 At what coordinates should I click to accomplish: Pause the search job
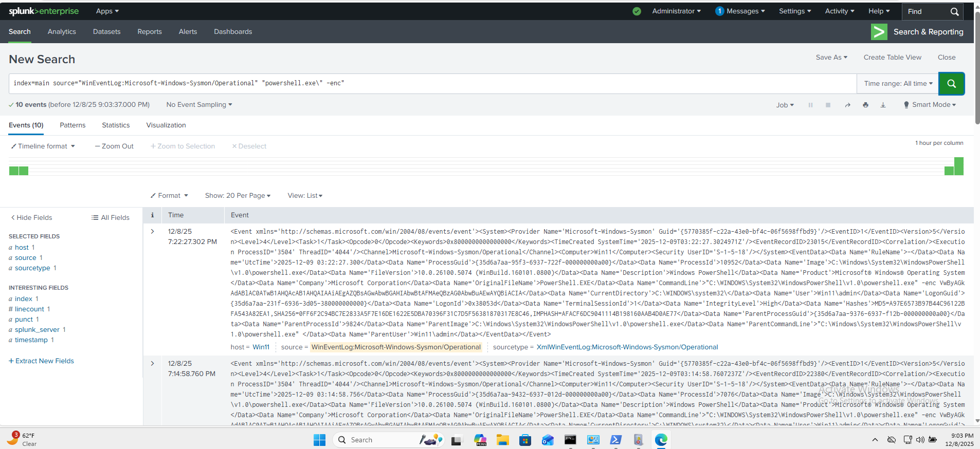point(810,105)
